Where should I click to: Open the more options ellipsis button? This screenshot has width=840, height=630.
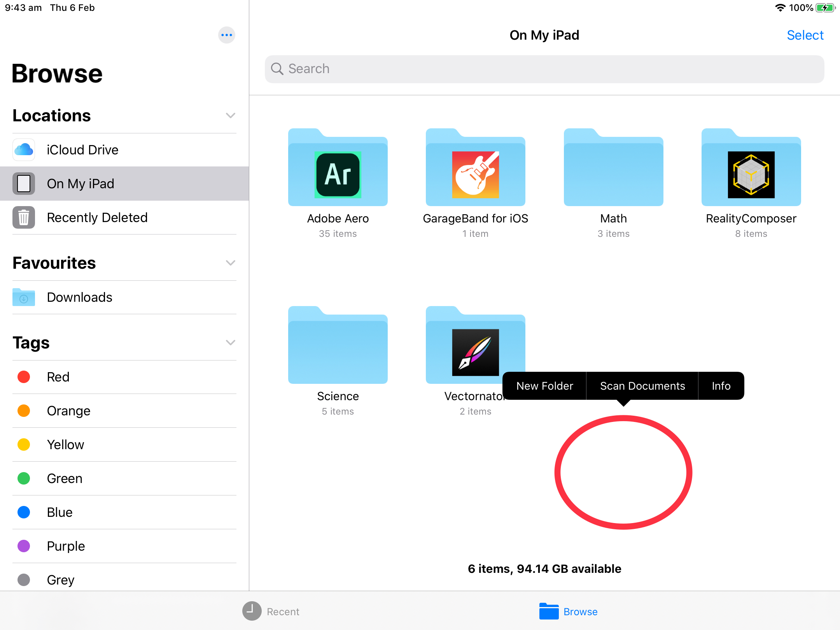(x=227, y=35)
